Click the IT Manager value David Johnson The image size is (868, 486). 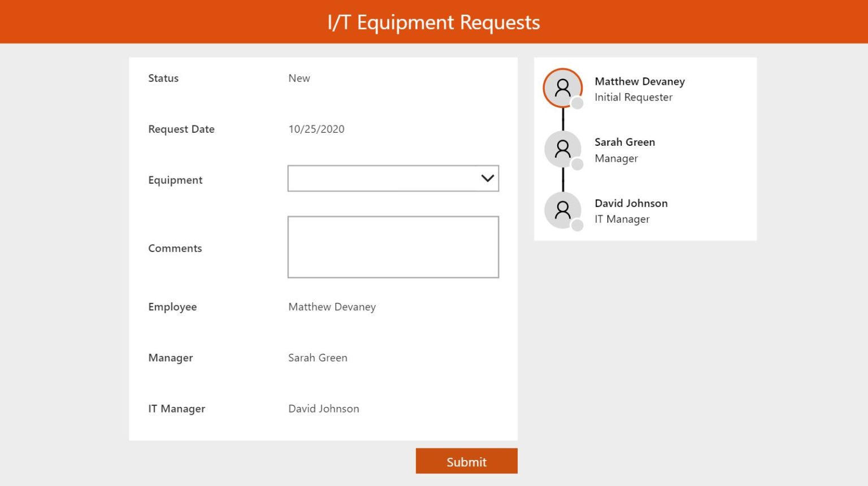point(323,408)
